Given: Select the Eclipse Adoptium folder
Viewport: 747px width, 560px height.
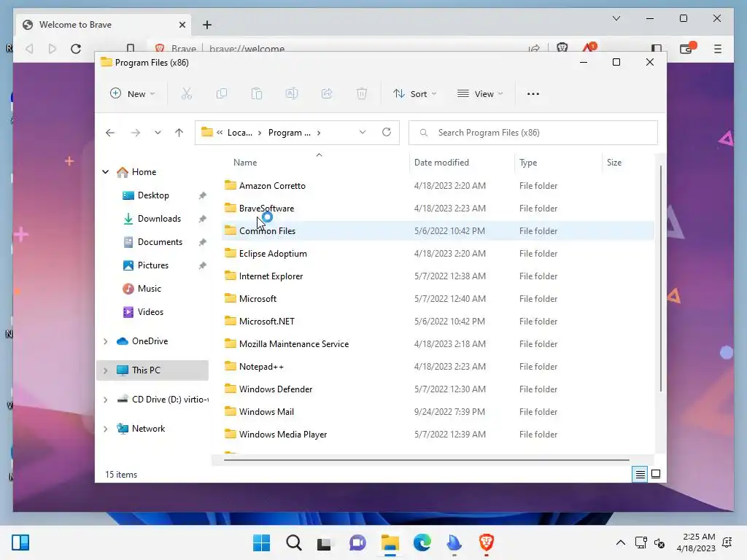Looking at the screenshot, I should click(438, 253).
